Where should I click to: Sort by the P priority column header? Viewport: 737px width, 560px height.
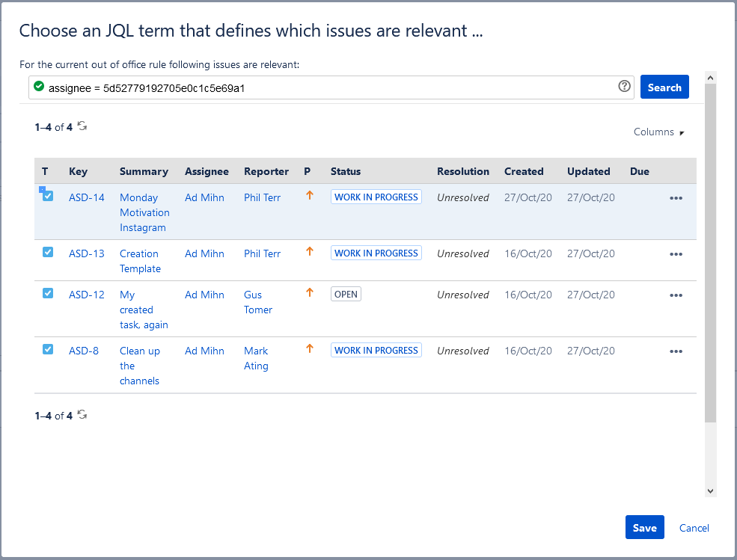(x=307, y=171)
